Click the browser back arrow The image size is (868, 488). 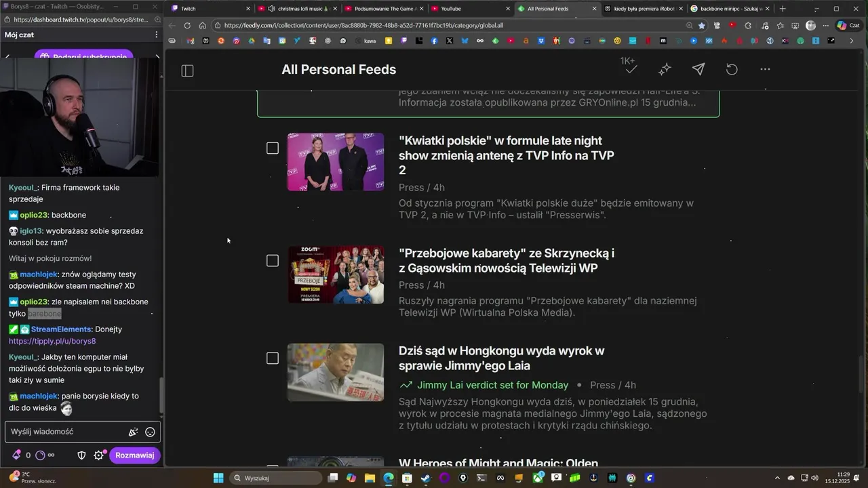(172, 26)
